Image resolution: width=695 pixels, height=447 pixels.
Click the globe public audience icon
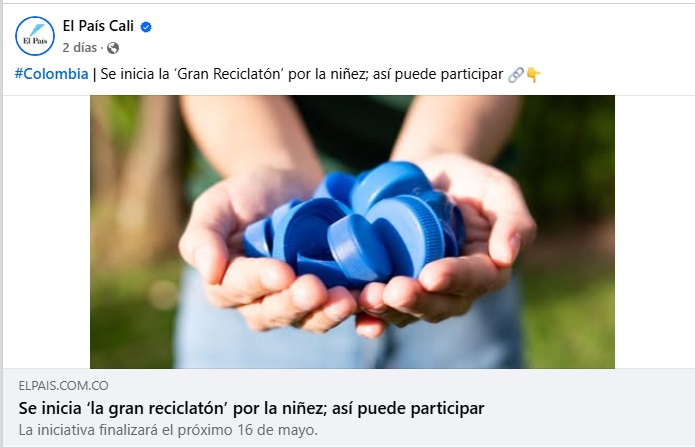[x=113, y=48]
